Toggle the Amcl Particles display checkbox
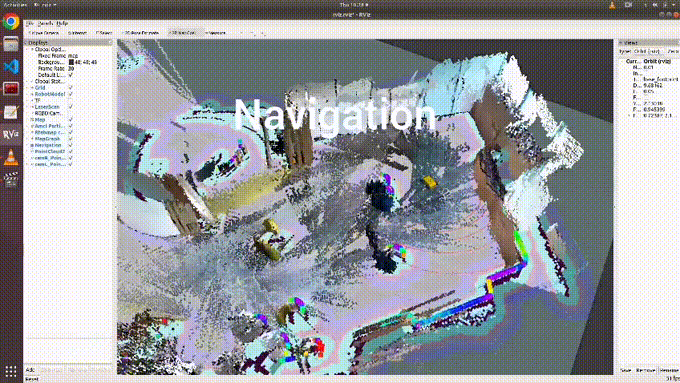Screen dimensions: 680x383 point(71,126)
